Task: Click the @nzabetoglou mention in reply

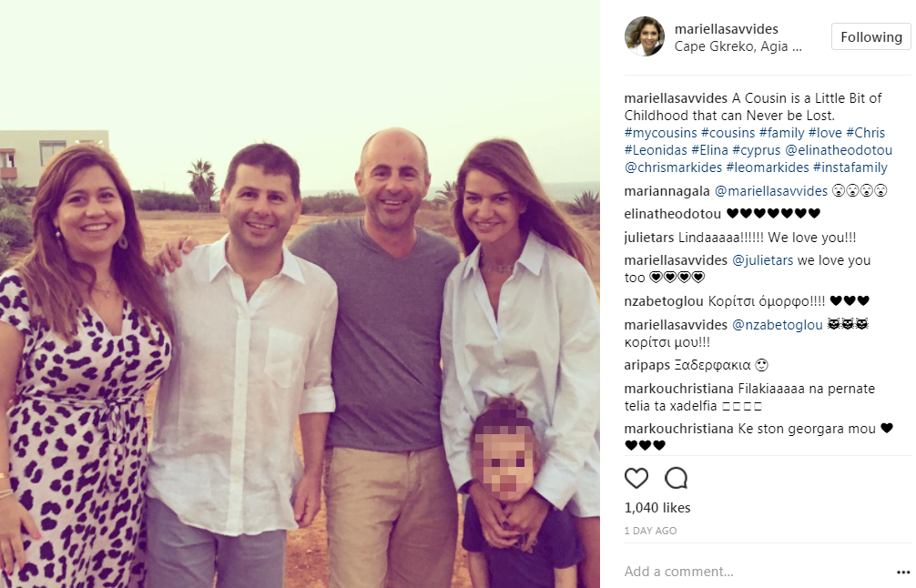Action: (x=777, y=325)
